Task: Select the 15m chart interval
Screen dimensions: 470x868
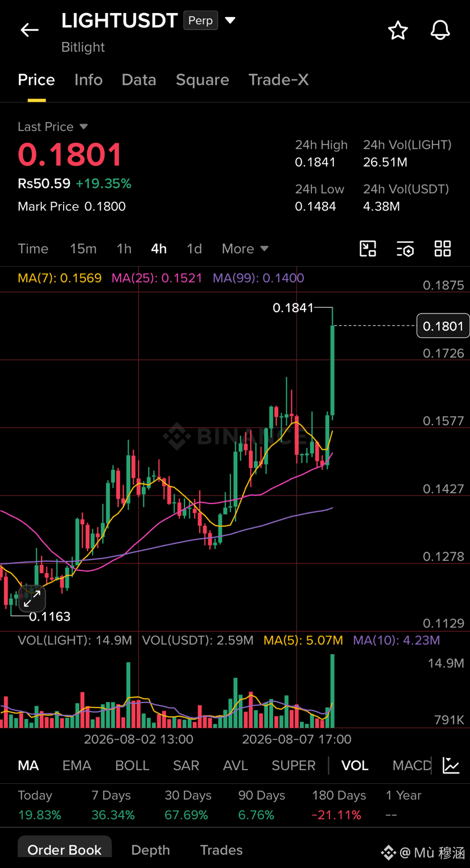Action: coord(83,249)
